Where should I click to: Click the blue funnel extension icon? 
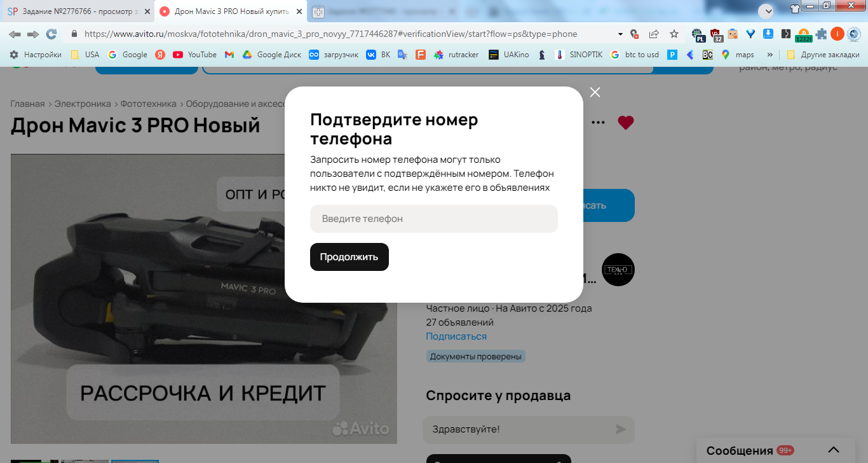[750, 34]
